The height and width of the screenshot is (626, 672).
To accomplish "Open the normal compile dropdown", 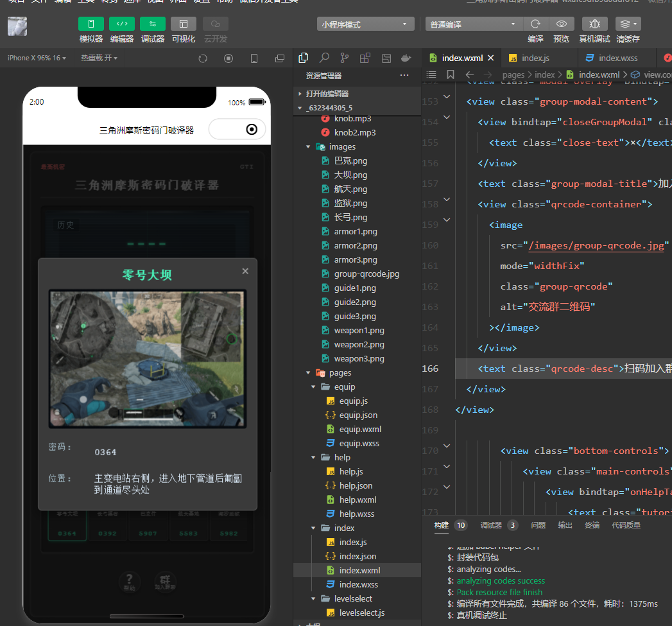I will coord(473,24).
